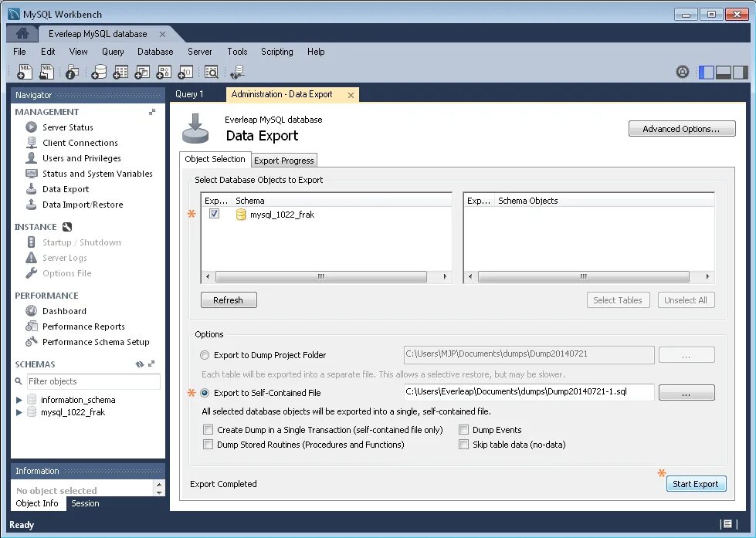This screenshot has width=756, height=538.
Task: Expand mysql_1022_frak tree node
Action: point(19,412)
